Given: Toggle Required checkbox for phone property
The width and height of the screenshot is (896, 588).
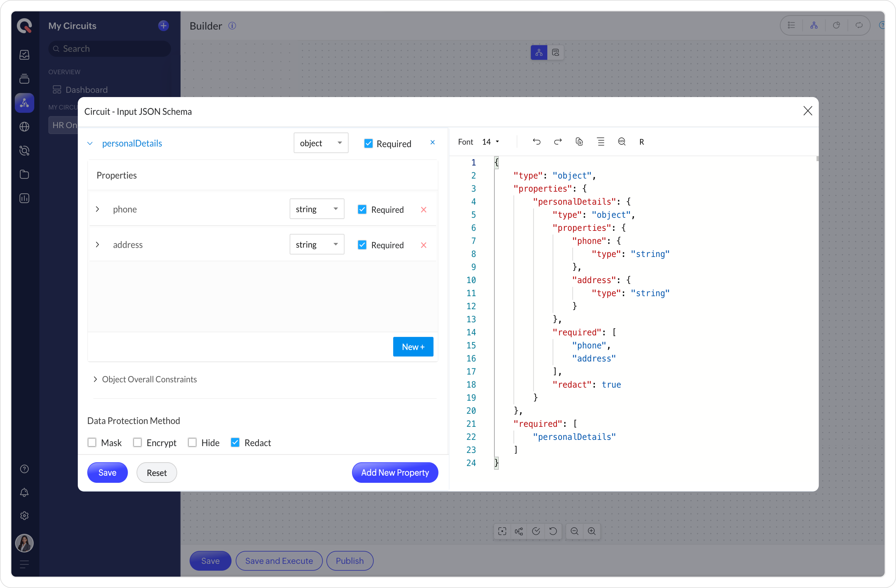Looking at the screenshot, I should click(x=362, y=210).
